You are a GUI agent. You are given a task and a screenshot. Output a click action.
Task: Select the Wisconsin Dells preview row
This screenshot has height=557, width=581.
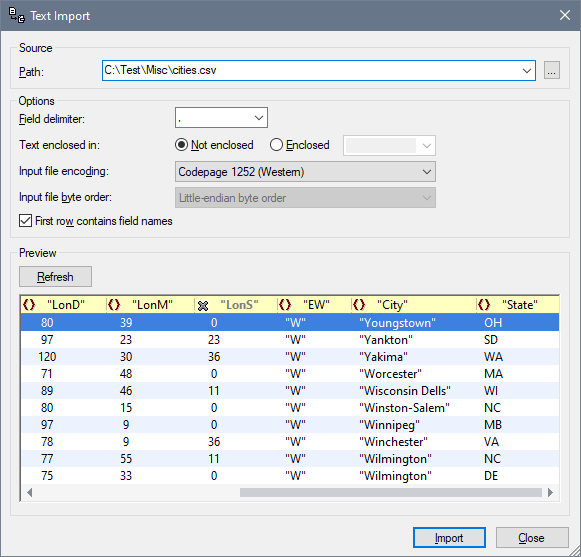[290, 391]
